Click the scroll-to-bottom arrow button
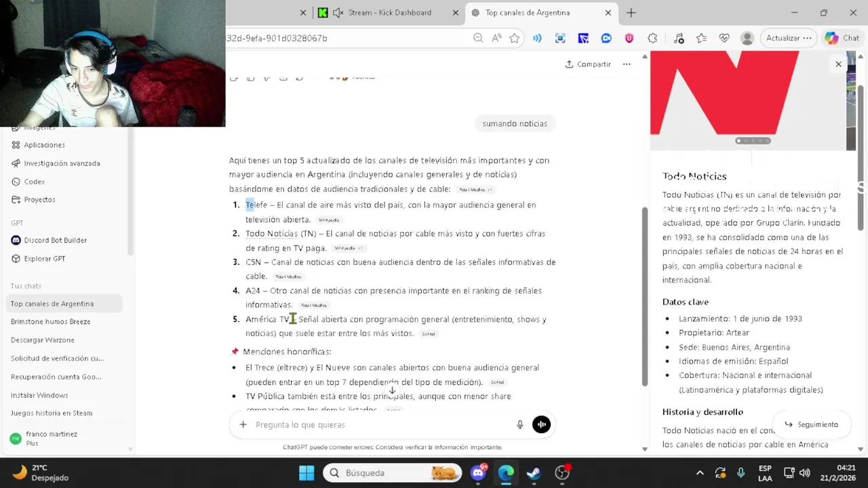 [x=392, y=390]
